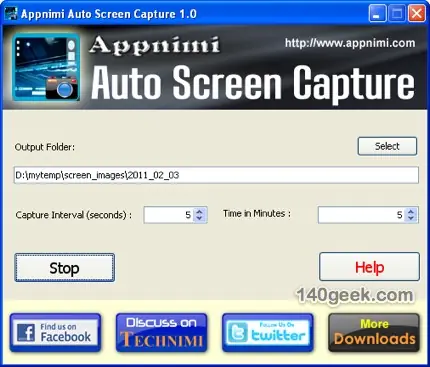Screen dimensions: 430x367
Task: Increase the Time in Minutes value
Action: tap(411, 211)
